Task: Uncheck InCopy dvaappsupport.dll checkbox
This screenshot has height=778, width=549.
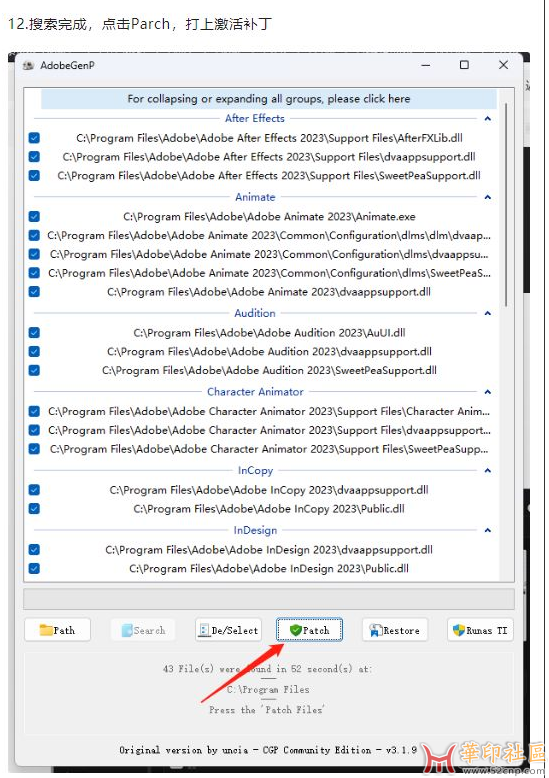Action: click(x=34, y=490)
